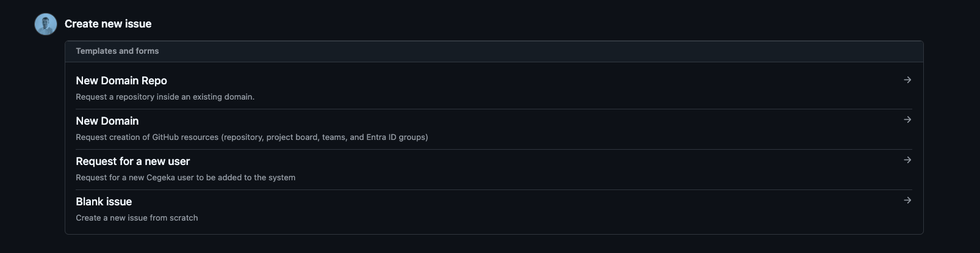Click the "Request creation of GitHub resources" description

click(x=146, y=137)
